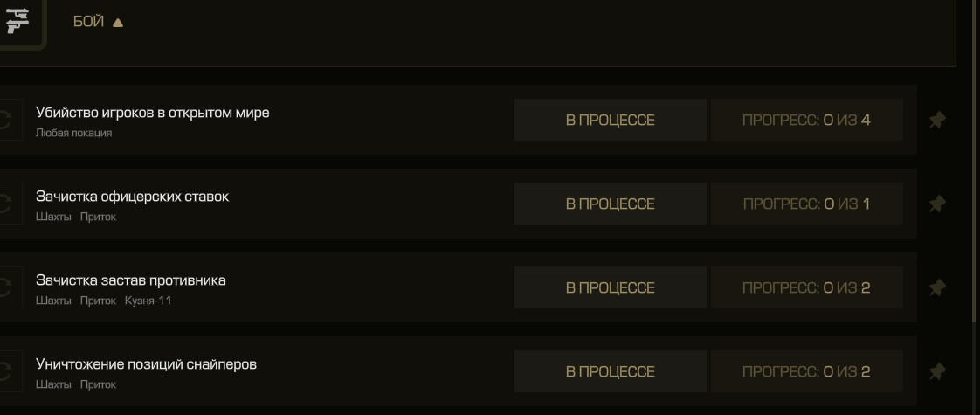The height and width of the screenshot is (415, 980).
Task: Pin the Уничтожение позиций снайперов task
Action: 936,372
